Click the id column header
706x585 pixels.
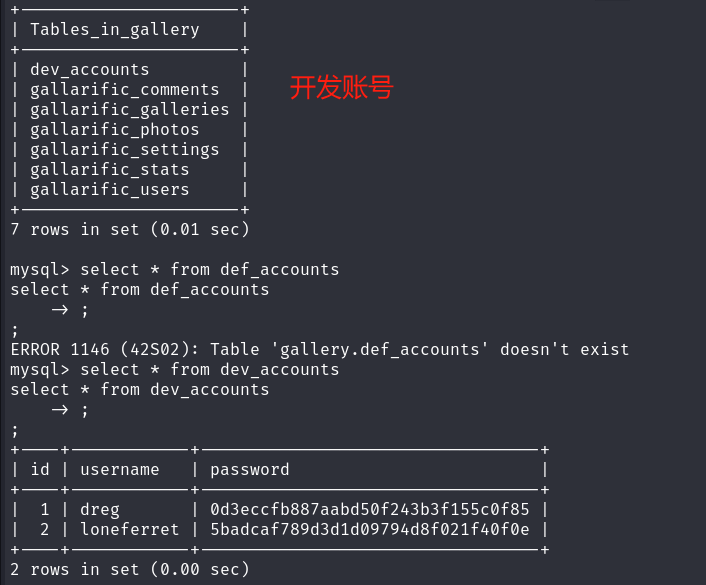[x=40, y=469]
